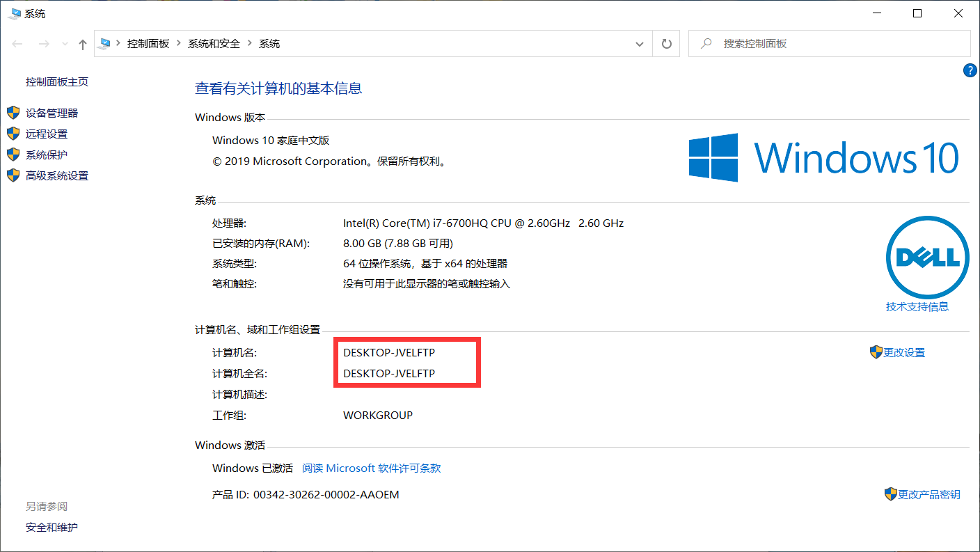Click shield icon beside 系统保护
This screenshot has width=980, height=552.
click(x=13, y=155)
